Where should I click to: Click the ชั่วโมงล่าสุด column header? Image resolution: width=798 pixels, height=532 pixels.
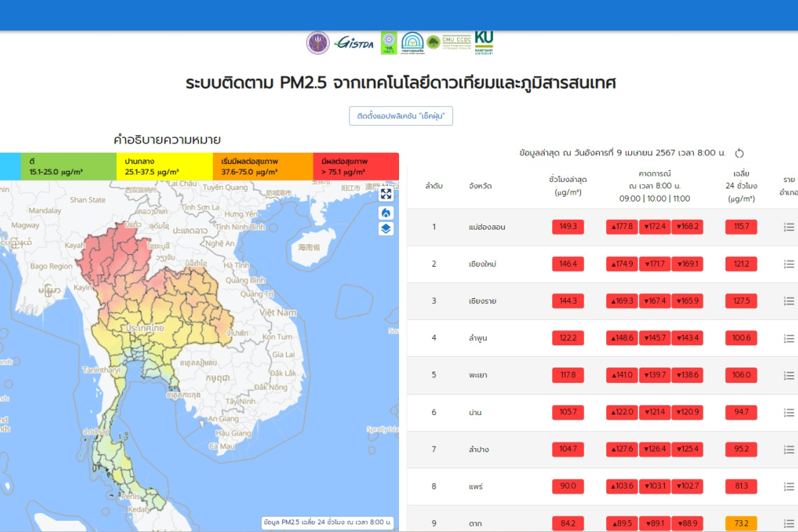coord(568,185)
